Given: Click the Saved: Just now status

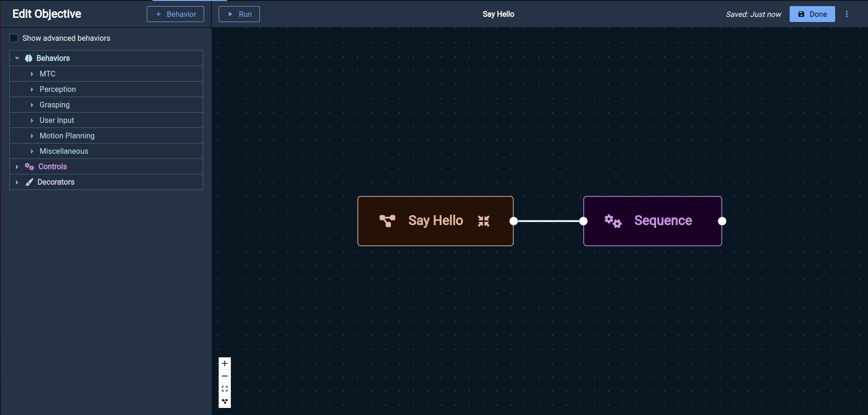Looking at the screenshot, I should (754, 14).
